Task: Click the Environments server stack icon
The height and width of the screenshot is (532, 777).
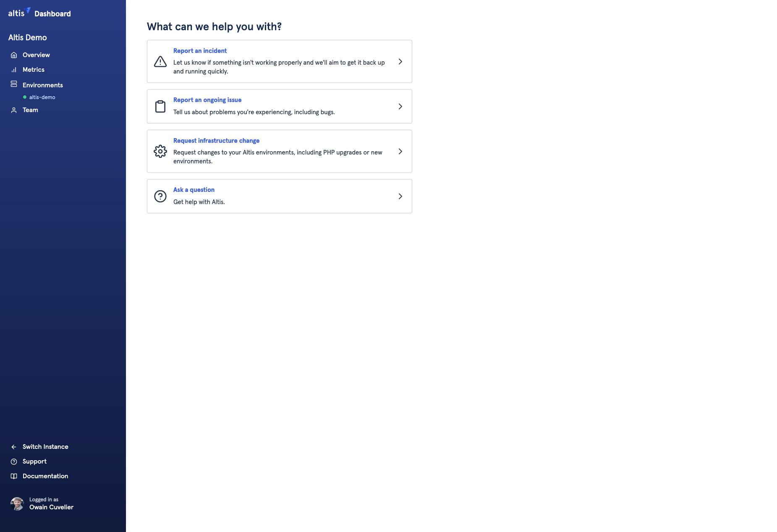Action: coord(13,84)
